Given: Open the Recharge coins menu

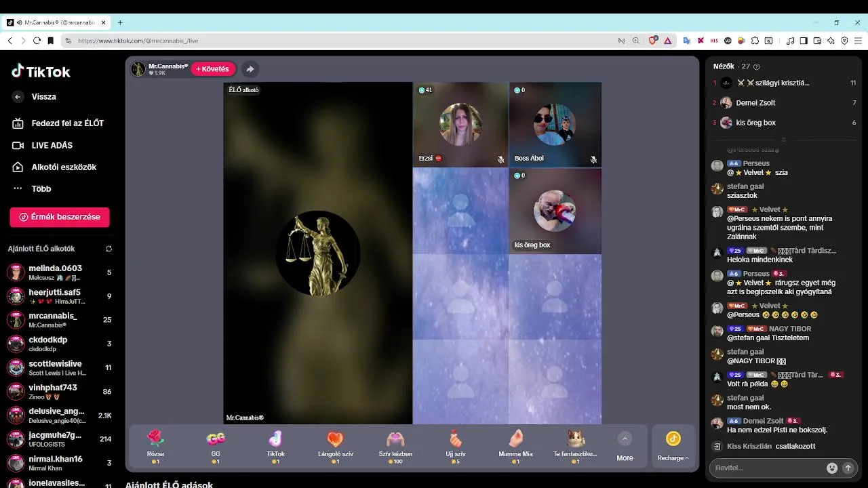Looking at the screenshot, I should click(x=673, y=446).
